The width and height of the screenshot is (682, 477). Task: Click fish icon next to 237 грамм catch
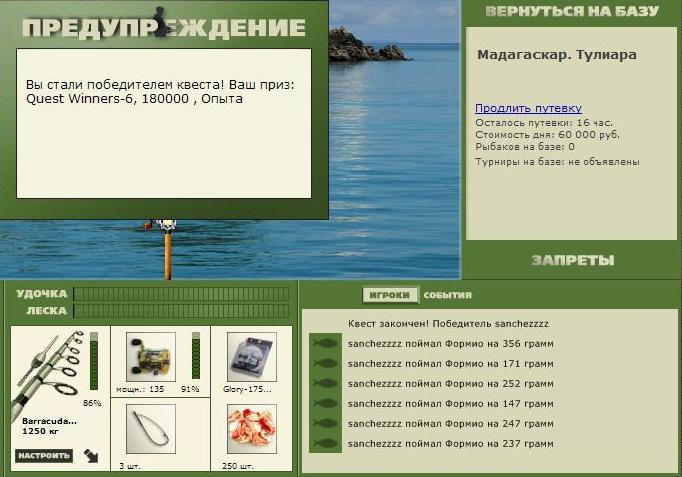(x=325, y=444)
